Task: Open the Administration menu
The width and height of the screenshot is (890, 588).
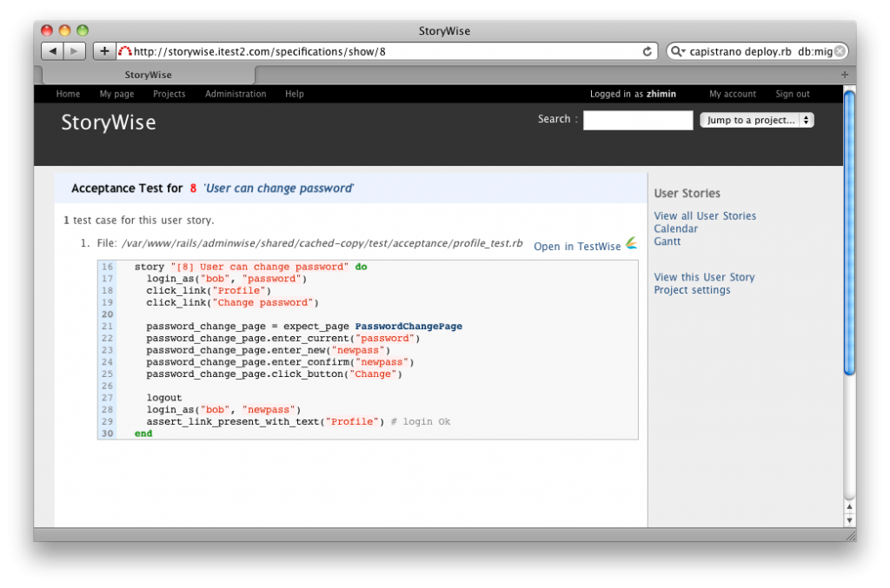Action: (236, 94)
